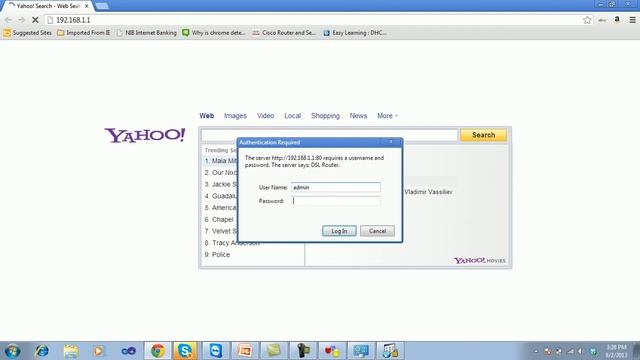Switch to News search on Yahoo
The width and height of the screenshot is (640, 360).
[358, 116]
